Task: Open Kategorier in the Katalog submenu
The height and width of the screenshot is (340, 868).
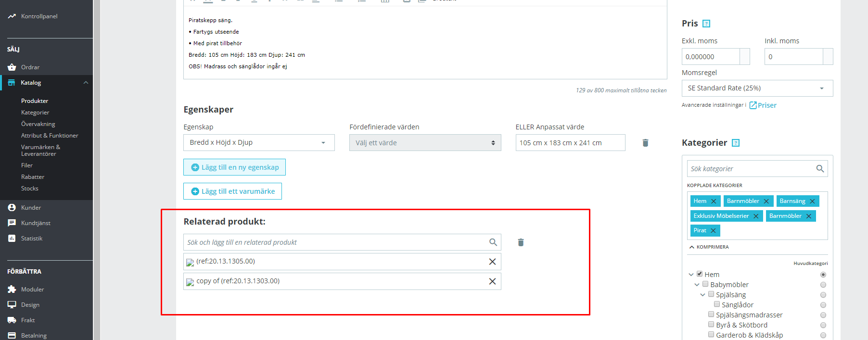Action: (35, 113)
